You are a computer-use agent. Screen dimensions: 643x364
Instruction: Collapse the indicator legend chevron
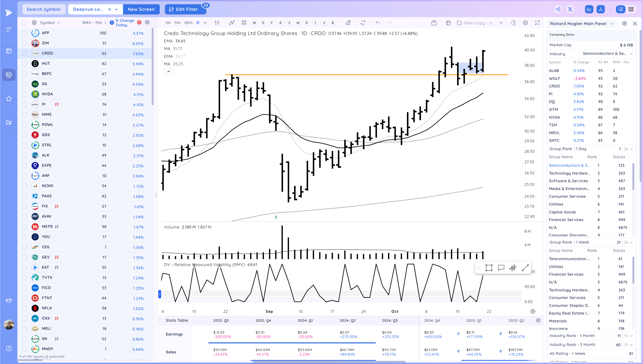point(169,71)
